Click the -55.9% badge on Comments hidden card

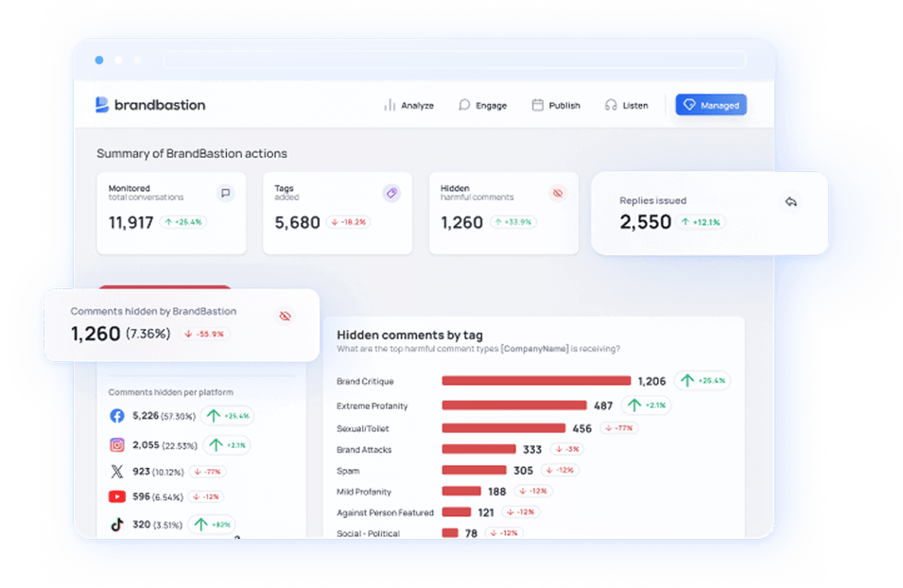[x=204, y=334]
